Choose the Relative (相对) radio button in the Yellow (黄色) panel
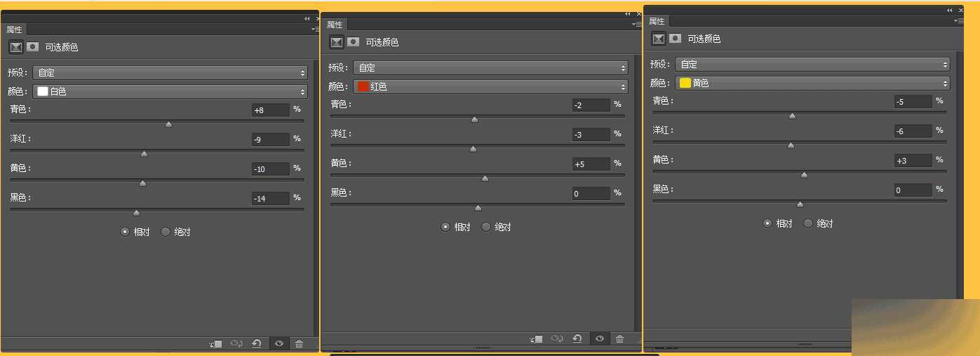 tap(768, 223)
